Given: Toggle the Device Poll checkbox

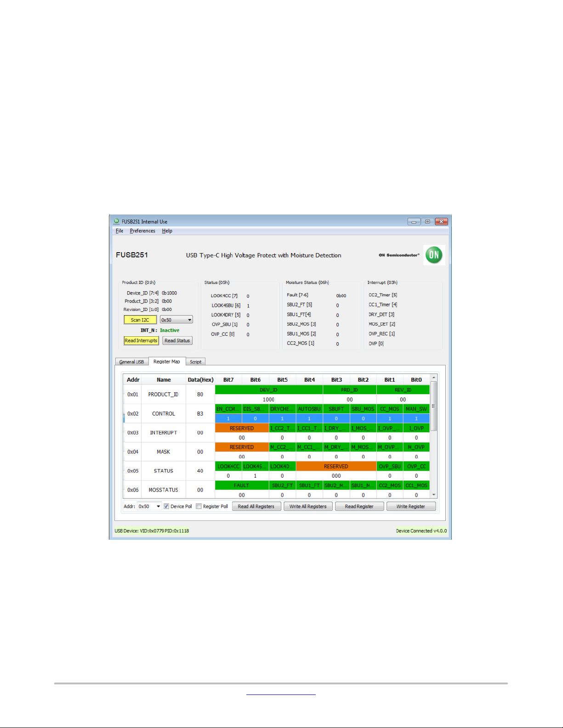Looking at the screenshot, I should pyautogui.click(x=166, y=506).
